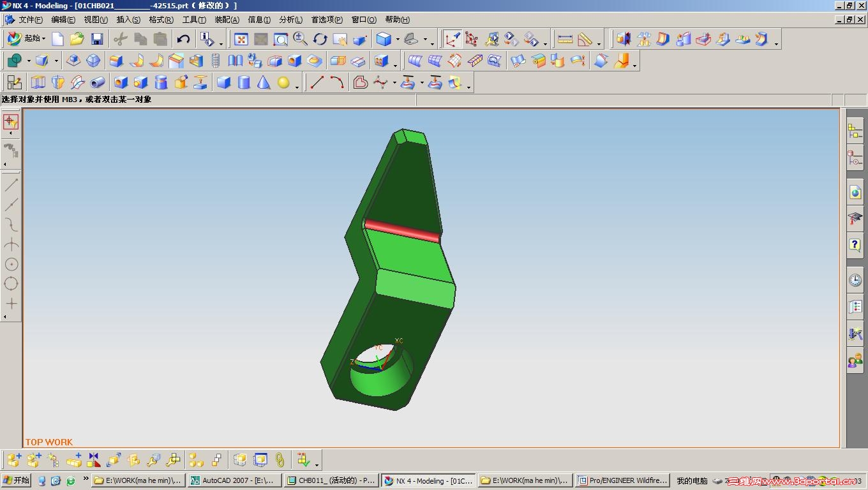This screenshot has height=490, width=868.
Task: Open the distance measurement ruler tool
Action: pyautogui.click(x=565, y=40)
